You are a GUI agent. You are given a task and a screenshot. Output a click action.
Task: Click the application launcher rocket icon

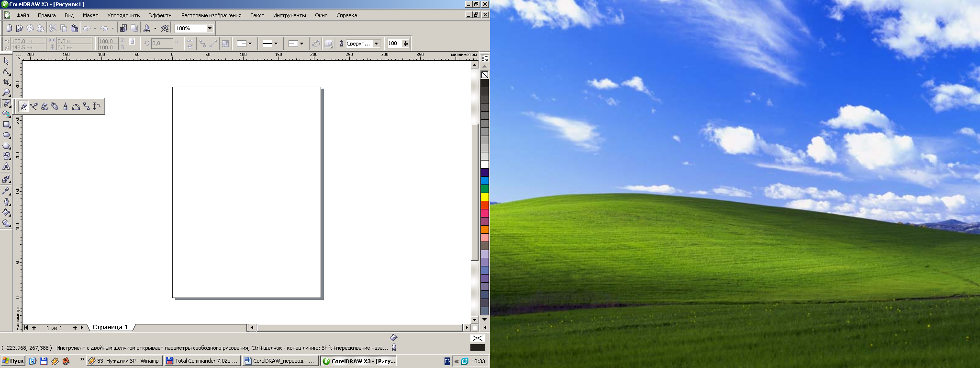tap(147, 28)
